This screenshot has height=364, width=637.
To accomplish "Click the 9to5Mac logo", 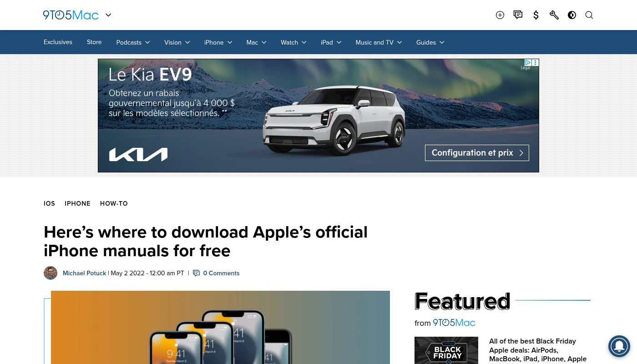I will click(71, 15).
